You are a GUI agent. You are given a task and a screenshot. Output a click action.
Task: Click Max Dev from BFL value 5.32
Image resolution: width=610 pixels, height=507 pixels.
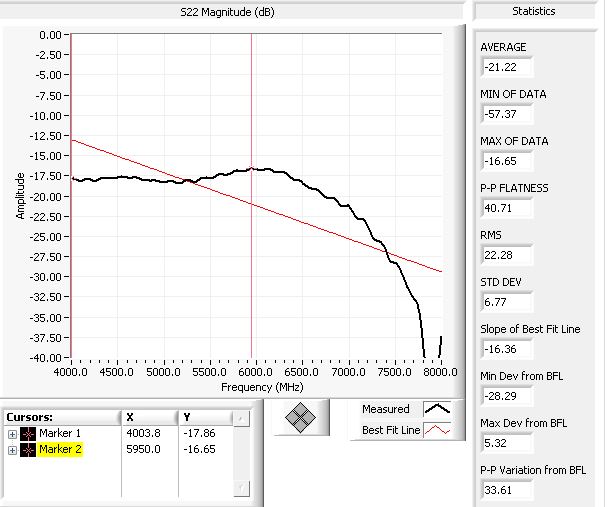pyautogui.click(x=507, y=443)
